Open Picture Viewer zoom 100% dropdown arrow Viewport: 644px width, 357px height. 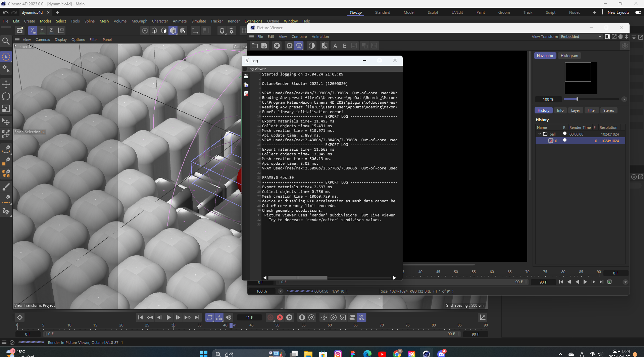[x=280, y=291]
